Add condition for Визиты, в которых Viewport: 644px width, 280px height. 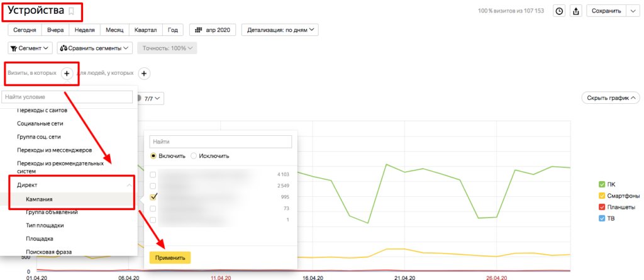(67, 73)
